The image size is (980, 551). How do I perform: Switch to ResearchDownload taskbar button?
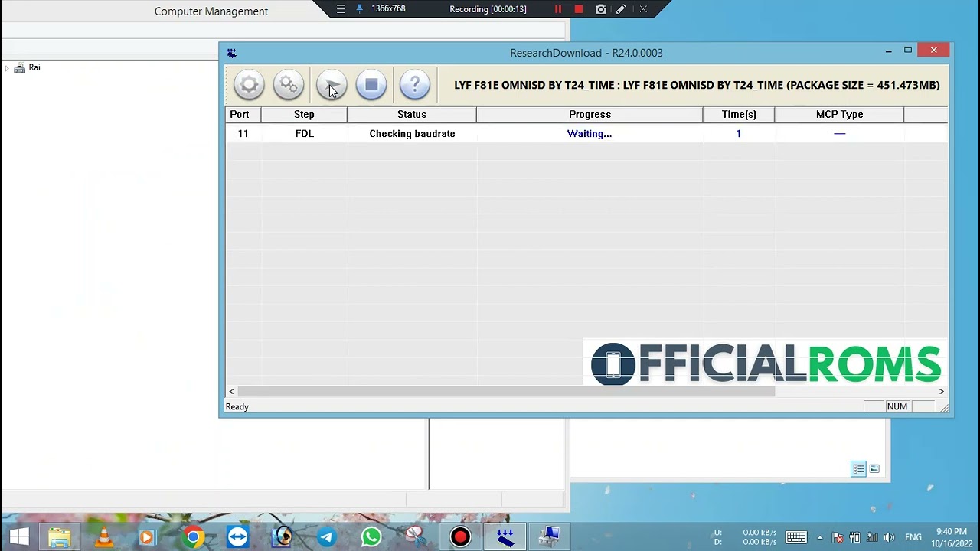(x=505, y=537)
